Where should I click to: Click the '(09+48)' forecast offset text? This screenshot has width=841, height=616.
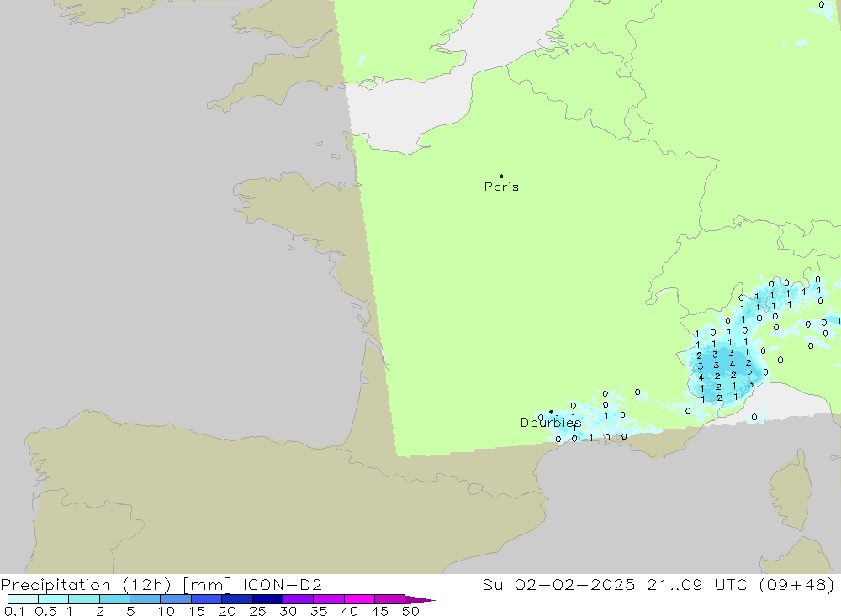797,584
